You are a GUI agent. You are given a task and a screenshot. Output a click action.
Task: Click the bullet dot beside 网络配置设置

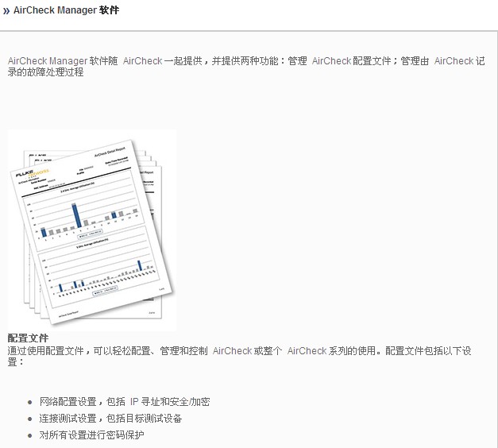[29, 403]
